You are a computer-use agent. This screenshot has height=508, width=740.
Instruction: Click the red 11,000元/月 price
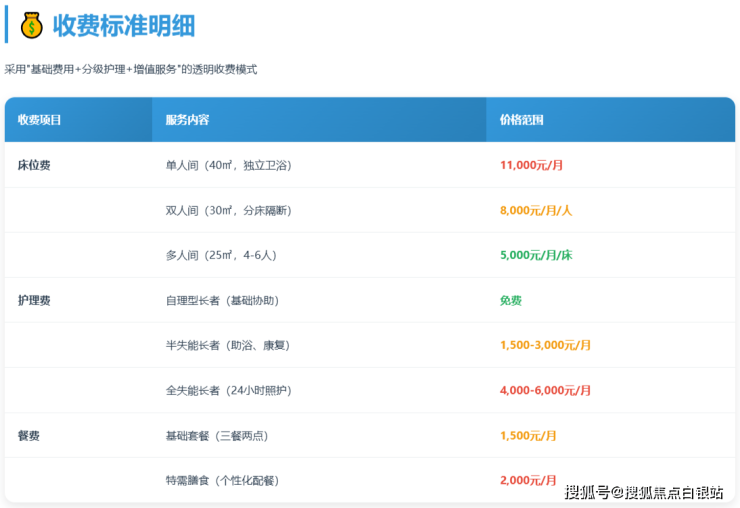tap(531, 165)
